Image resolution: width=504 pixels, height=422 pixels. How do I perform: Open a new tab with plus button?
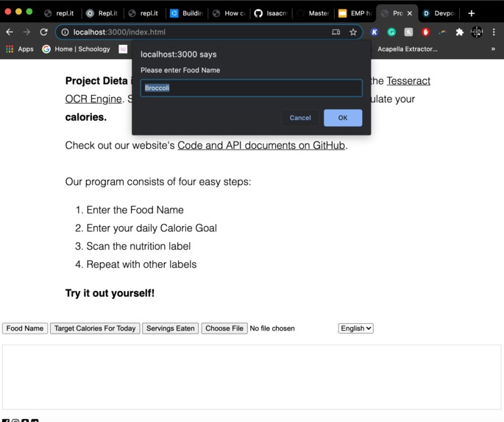click(x=471, y=13)
